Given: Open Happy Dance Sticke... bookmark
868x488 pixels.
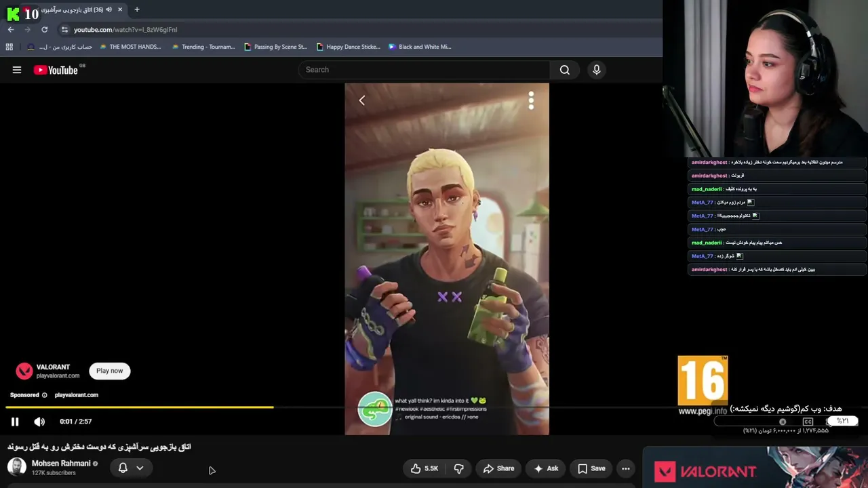Looking at the screenshot, I should [x=348, y=47].
